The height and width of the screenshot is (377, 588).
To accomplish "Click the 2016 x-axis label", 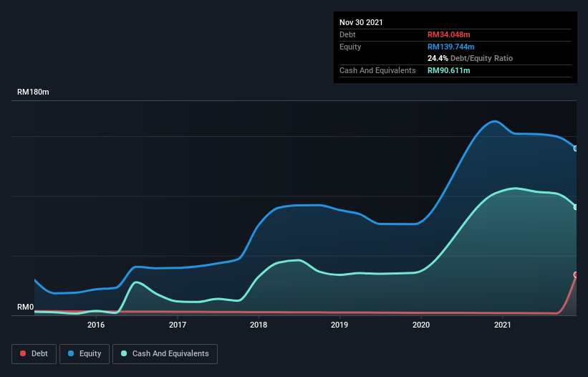I will [96, 325].
